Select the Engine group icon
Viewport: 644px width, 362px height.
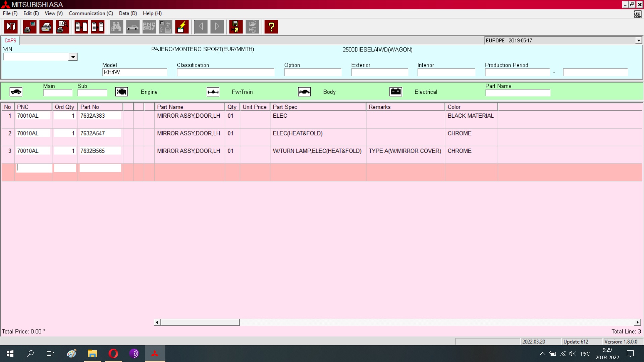121,92
